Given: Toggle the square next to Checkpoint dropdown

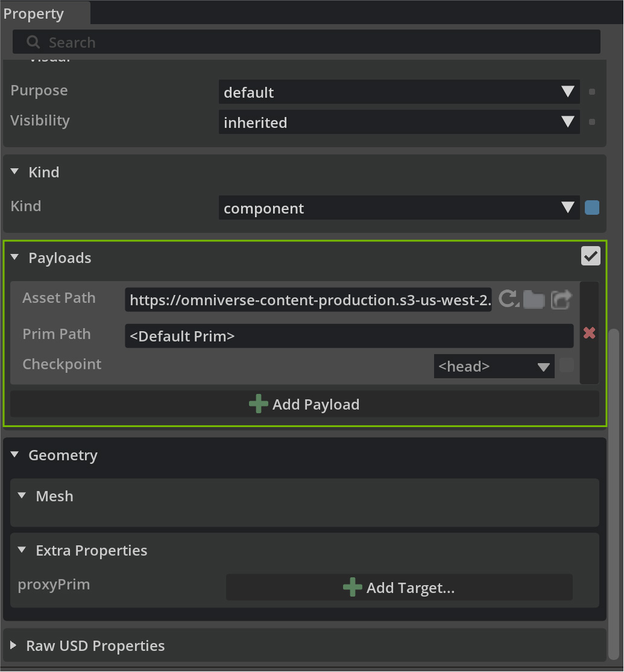Looking at the screenshot, I should click(566, 366).
